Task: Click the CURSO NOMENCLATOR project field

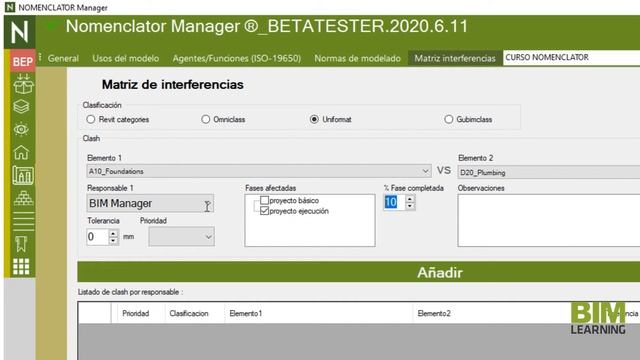Action: coord(571,58)
